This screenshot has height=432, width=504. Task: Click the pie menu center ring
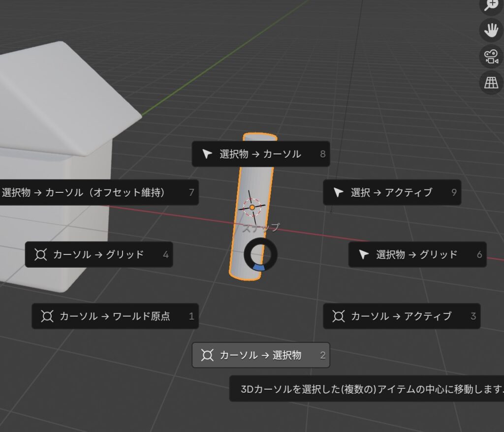tap(260, 254)
